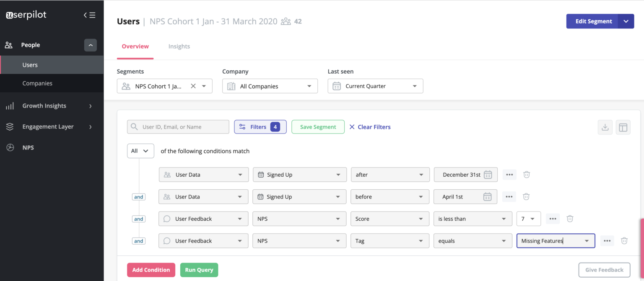Click the Run Query button
The width and height of the screenshot is (644, 281).
tap(199, 270)
